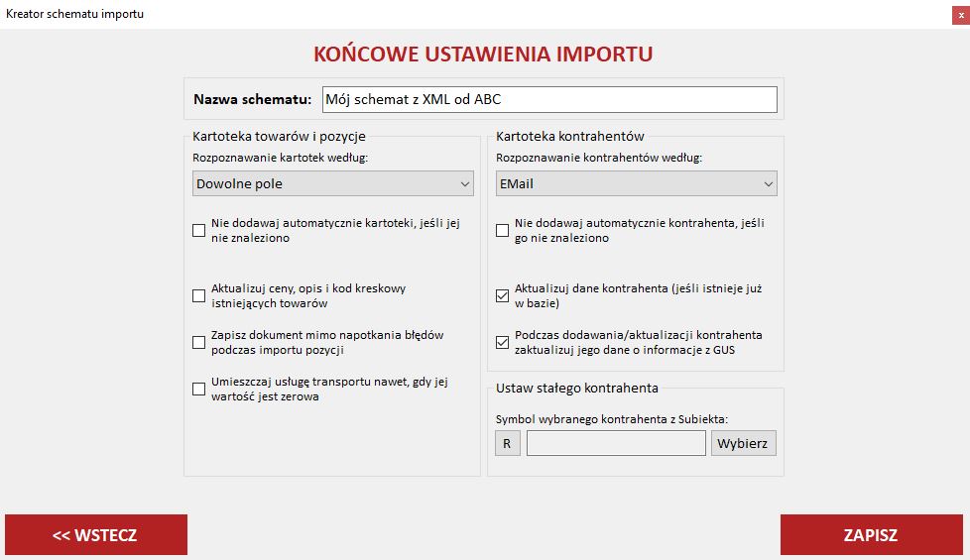Image resolution: width=970 pixels, height=560 pixels.
Task: Click the 'Nazwa schematu:' label
Action: pyautogui.click(x=253, y=100)
